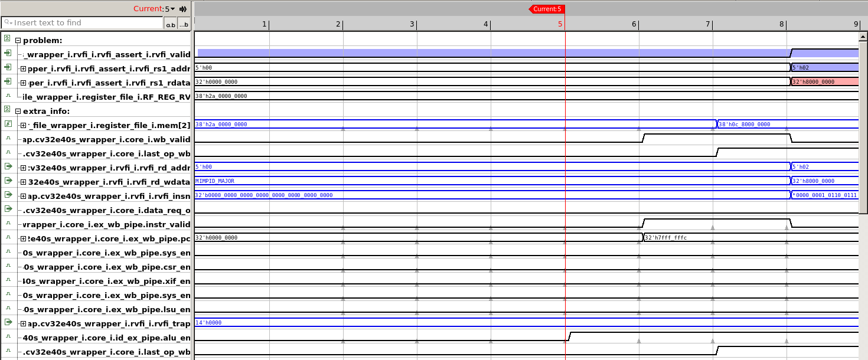Click the pulse icon beside id_ex_pipe.alu_en
This screenshot has width=868, height=360.
[8, 338]
